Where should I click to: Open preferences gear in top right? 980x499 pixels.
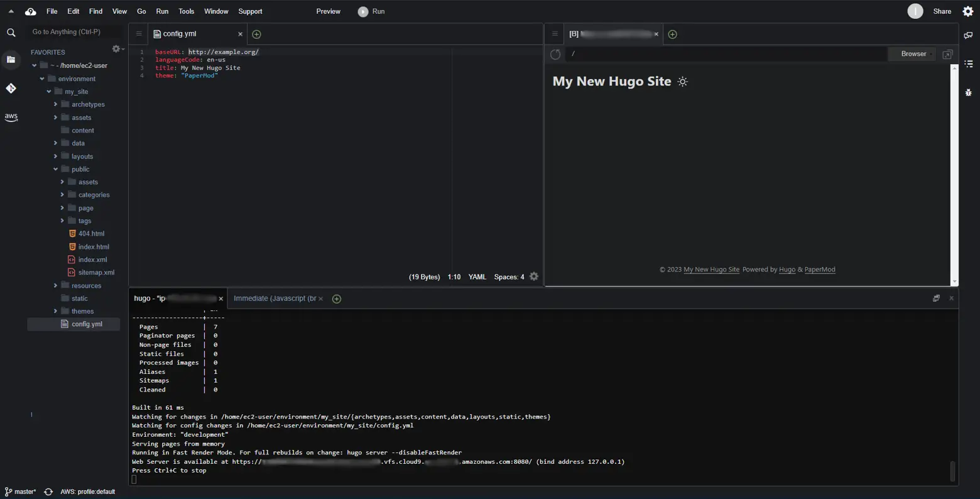[x=967, y=11]
